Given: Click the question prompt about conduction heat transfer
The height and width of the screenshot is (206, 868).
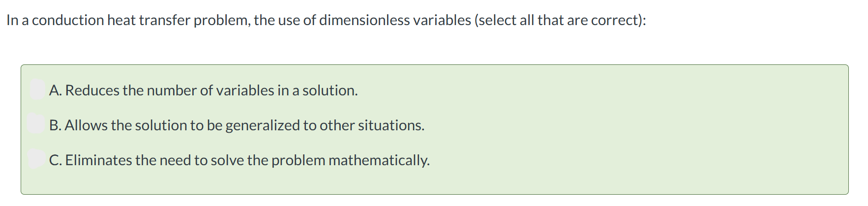Looking at the screenshot, I should (326, 20).
